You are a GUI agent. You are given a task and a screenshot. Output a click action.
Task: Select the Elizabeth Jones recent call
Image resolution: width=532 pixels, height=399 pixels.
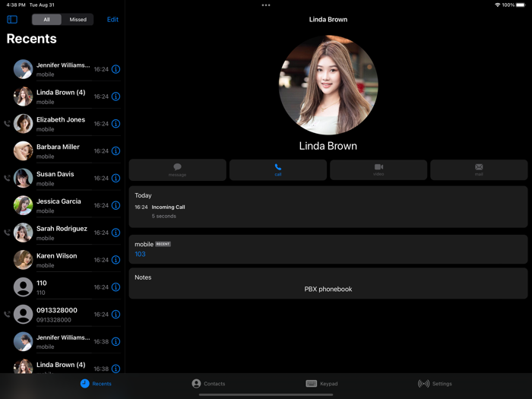(62, 124)
